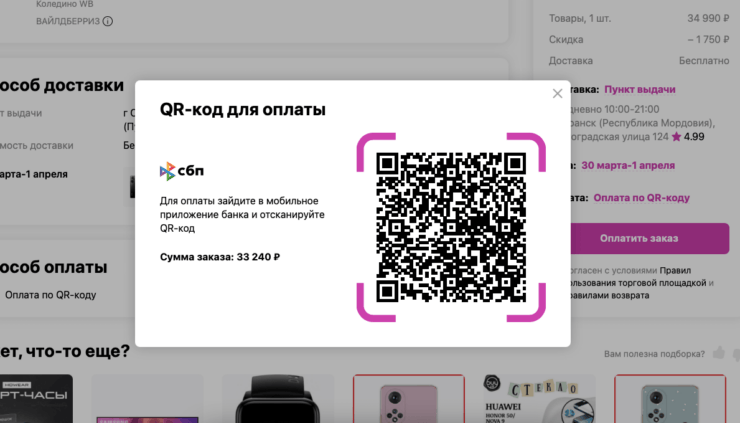Open the Оплата по QR-коду link in summary
Viewport: 740px width, 423px height.
pos(641,198)
